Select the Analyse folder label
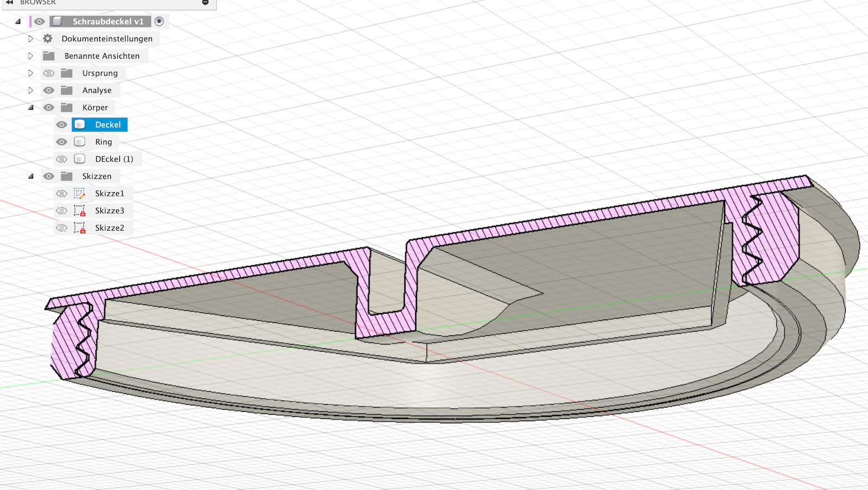The width and height of the screenshot is (868, 490). 97,90
